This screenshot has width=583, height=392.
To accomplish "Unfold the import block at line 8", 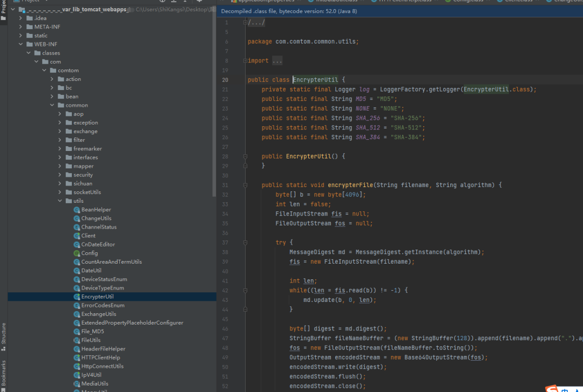I will pos(245,60).
